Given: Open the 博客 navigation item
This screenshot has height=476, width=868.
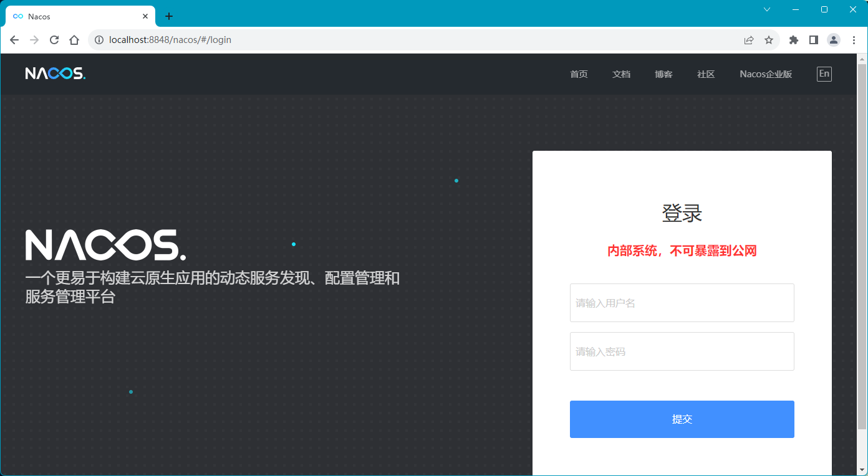Looking at the screenshot, I should [x=663, y=74].
